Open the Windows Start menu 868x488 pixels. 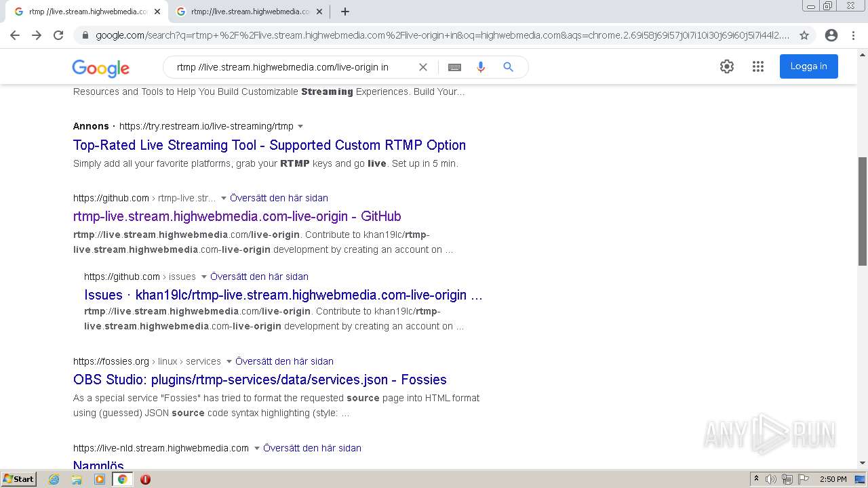pos(19,479)
